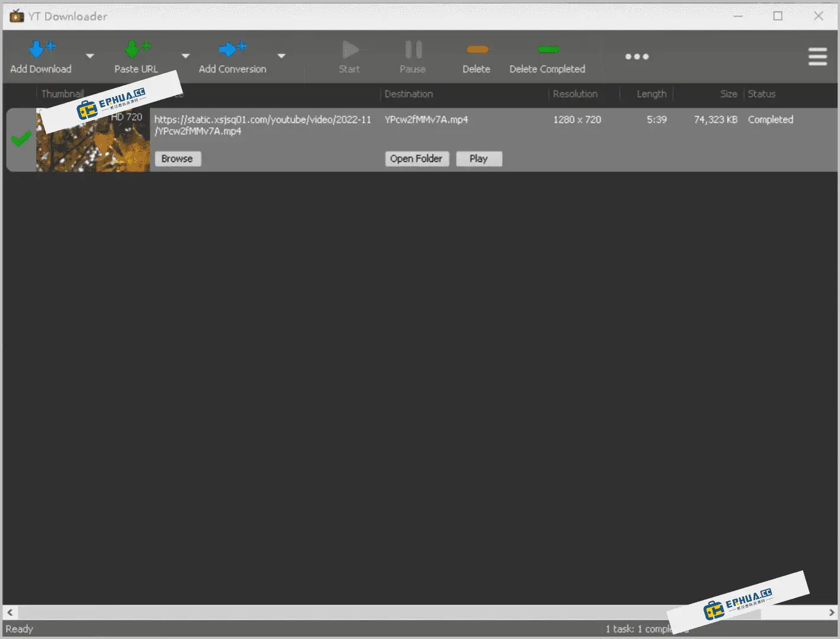Open the three-dots more options
Viewport: 840px width, 639px height.
tap(637, 57)
